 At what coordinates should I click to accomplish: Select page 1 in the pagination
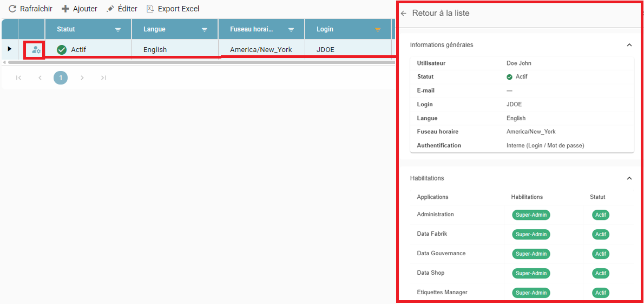pyautogui.click(x=61, y=77)
